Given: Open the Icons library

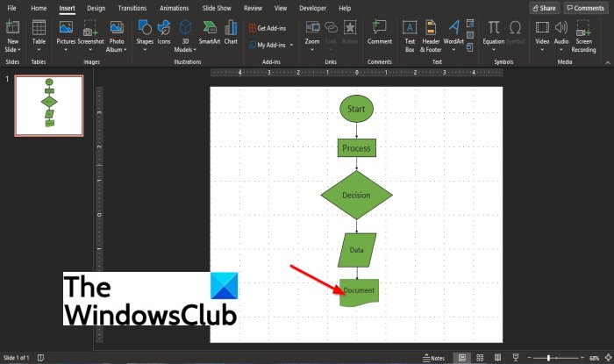Looking at the screenshot, I should (x=164, y=32).
